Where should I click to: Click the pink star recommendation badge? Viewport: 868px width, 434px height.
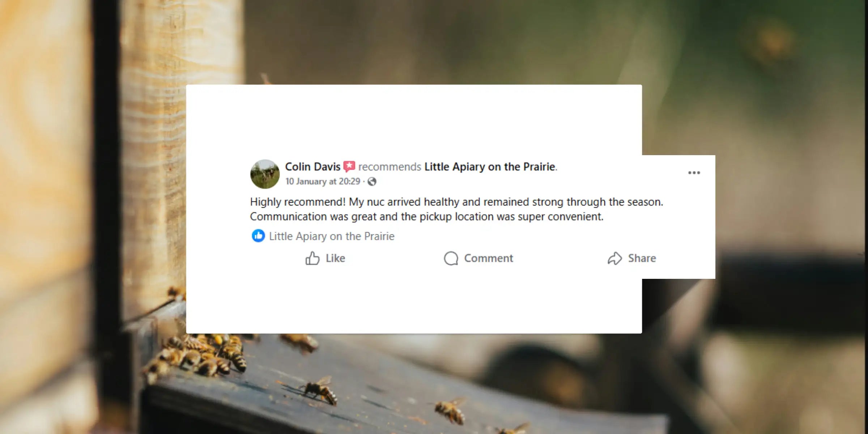click(x=349, y=166)
